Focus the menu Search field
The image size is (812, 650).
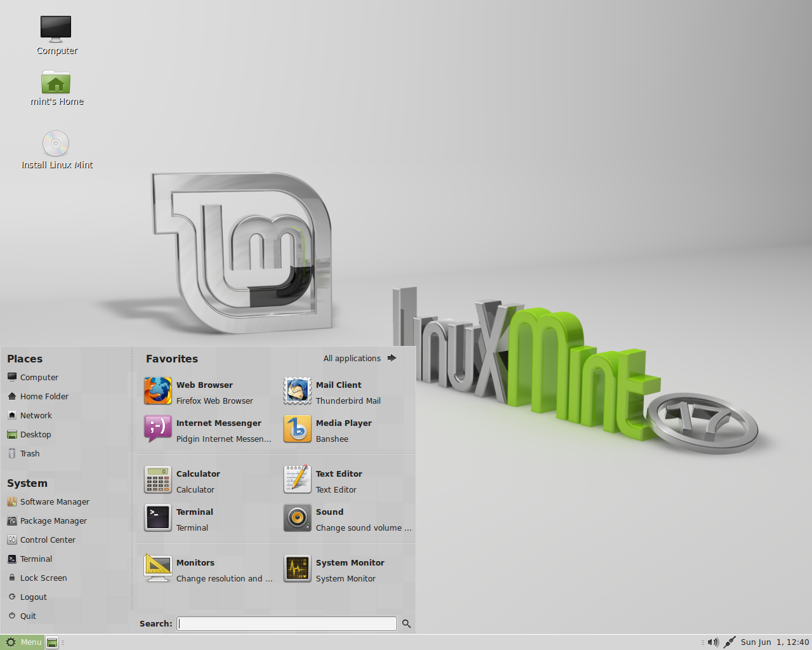pyautogui.click(x=287, y=624)
